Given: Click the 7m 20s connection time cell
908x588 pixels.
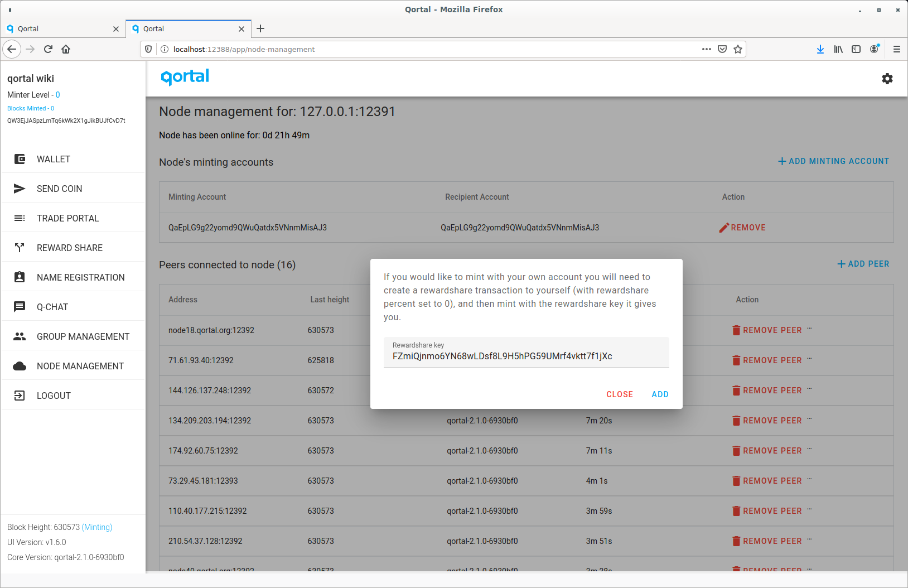Looking at the screenshot, I should point(599,421).
